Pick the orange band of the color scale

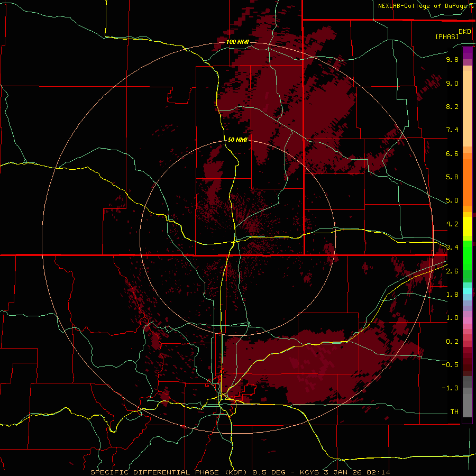pos(467,183)
